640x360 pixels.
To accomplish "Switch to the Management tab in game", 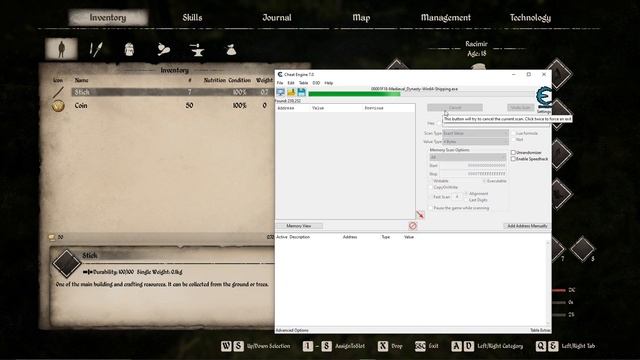I will tap(446, 18).
